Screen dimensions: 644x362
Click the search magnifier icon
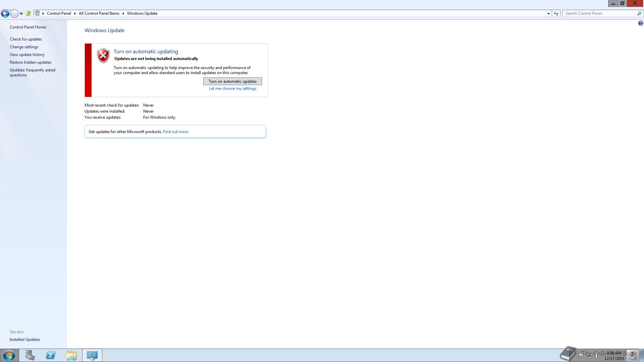639,13
